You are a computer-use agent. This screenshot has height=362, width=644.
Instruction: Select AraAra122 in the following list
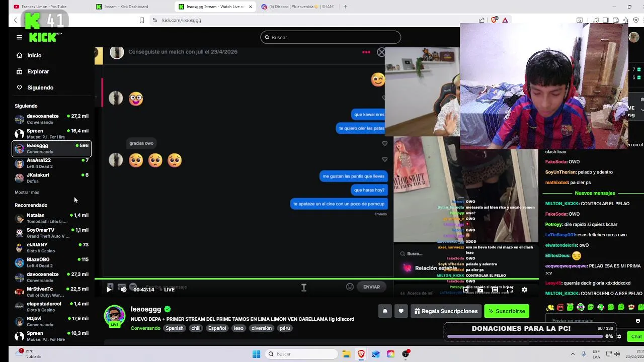click(x=51, y=163)
